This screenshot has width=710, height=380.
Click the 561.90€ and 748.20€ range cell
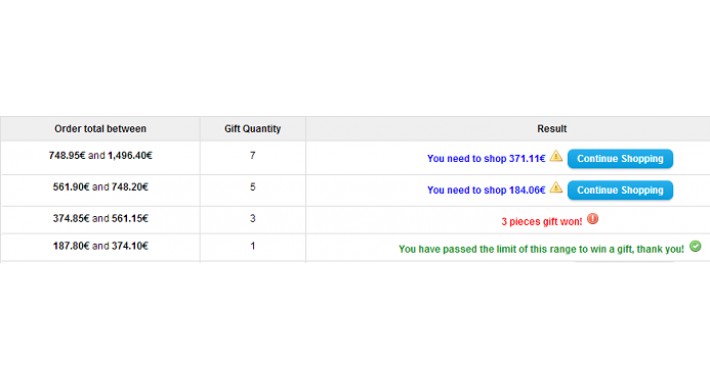pos(101,187)
